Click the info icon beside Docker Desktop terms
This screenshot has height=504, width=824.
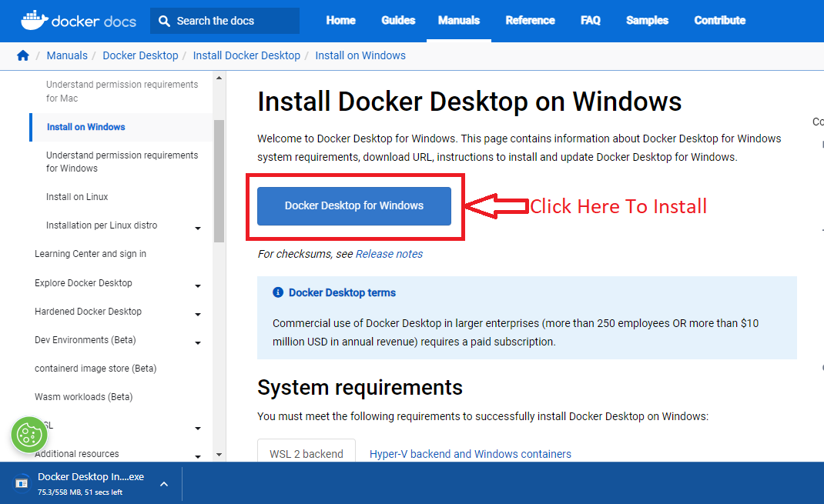[278, 292]
